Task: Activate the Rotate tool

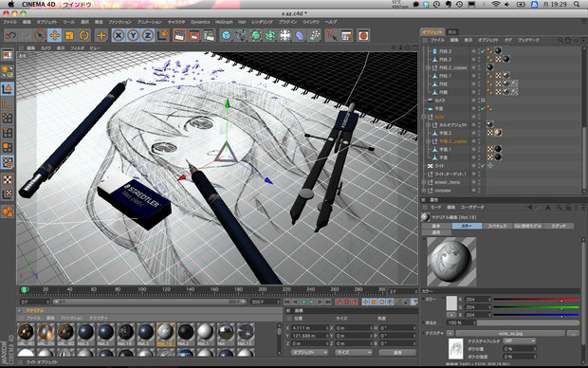Action: (84, 36)
